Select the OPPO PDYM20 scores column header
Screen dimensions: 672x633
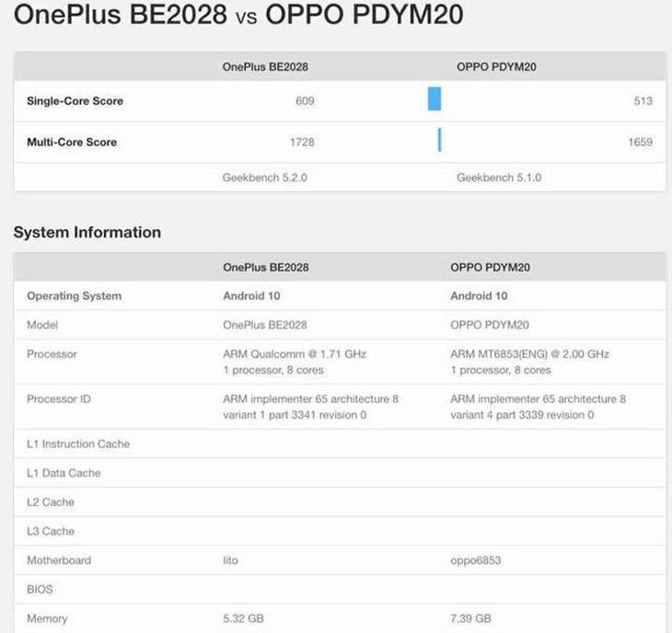tap(496, 67)
